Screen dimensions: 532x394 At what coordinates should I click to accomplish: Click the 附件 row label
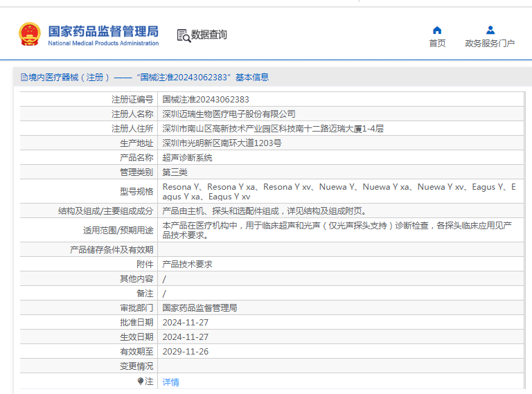(145, 264)
